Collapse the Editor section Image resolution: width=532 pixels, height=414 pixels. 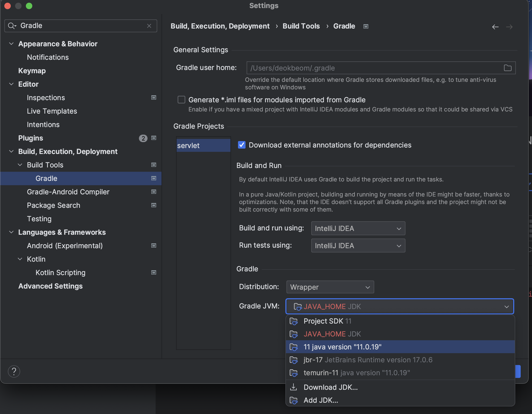pos(11,84)
